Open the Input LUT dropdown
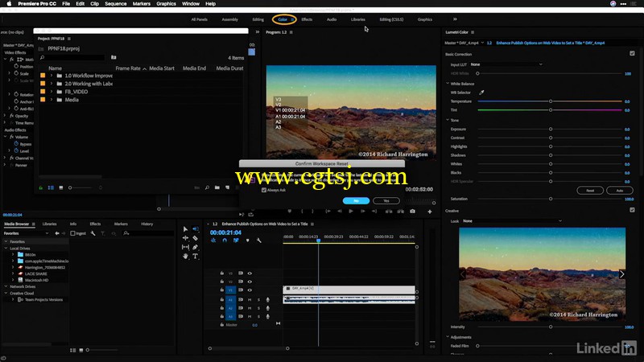Screen dimensions: 644x362 pos(507,64)
